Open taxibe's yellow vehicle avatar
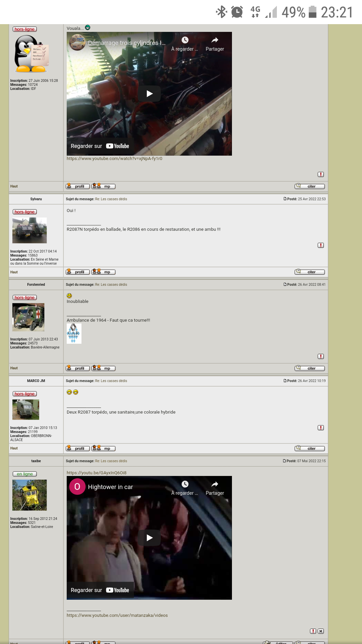Image resolution: width=362 pixels, height=644 pixels. point(29,495)
